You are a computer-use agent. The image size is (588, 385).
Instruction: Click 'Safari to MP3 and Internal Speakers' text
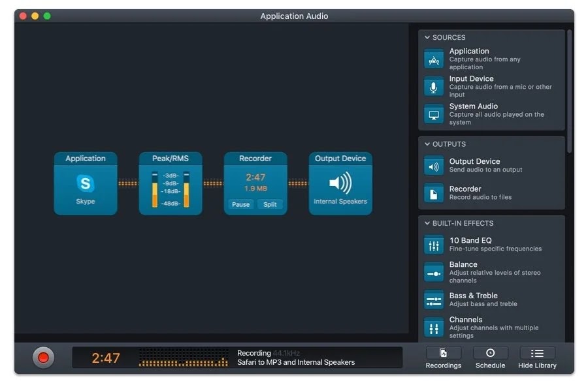[296, 362]
